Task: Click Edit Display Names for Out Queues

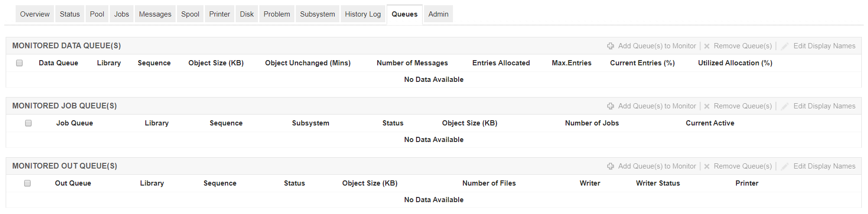Action: click(824, 166)
